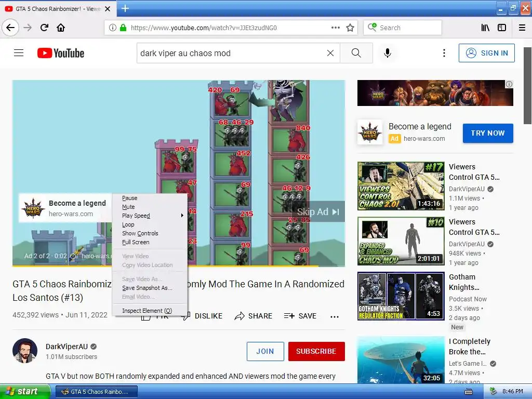Screen dimensions: 532x399
Task: Open a new browser tab with plus
Action: 125,8
